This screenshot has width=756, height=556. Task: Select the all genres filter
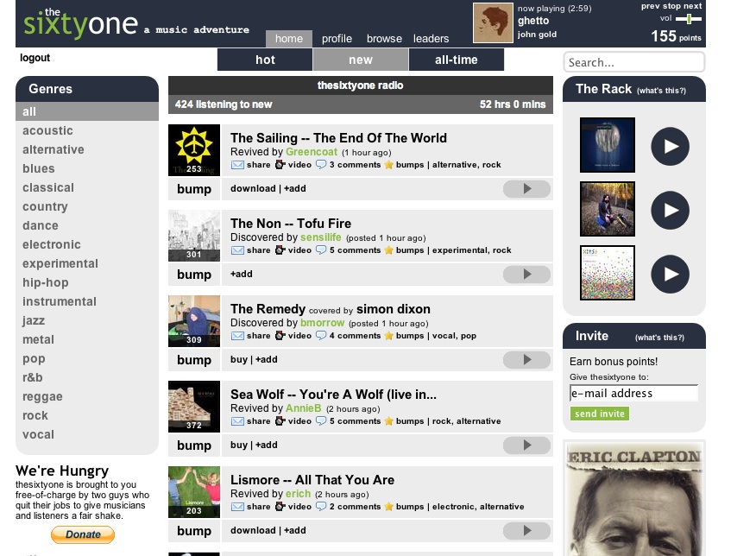tap(87, 111)
